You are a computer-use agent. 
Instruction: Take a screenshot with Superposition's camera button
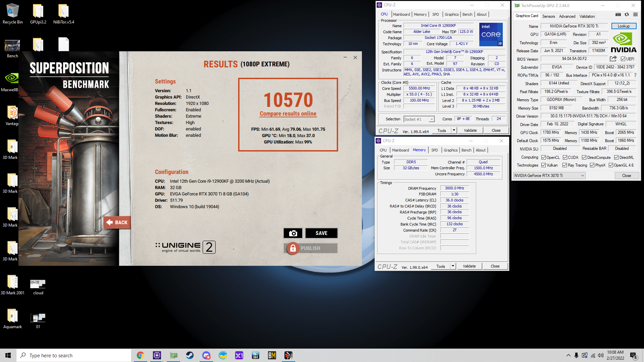[293, 233]
